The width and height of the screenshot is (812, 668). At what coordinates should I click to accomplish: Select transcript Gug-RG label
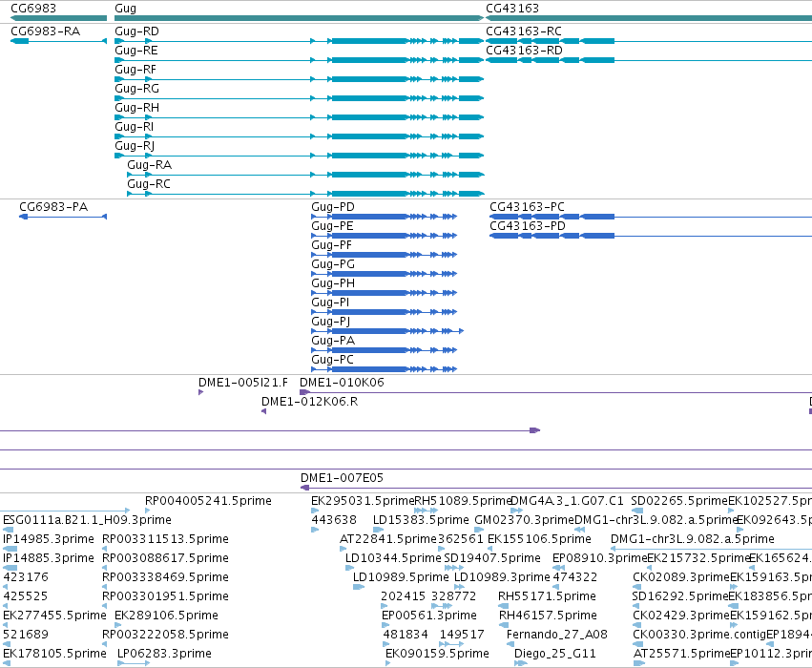tap(136, 89)
